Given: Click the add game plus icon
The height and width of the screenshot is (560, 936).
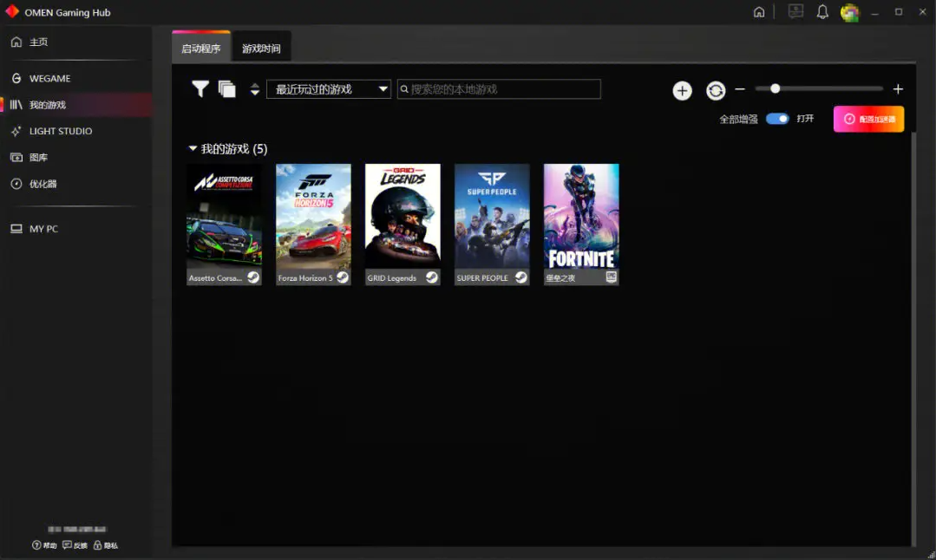Looking at the screenshot, I should pos(682,91).
